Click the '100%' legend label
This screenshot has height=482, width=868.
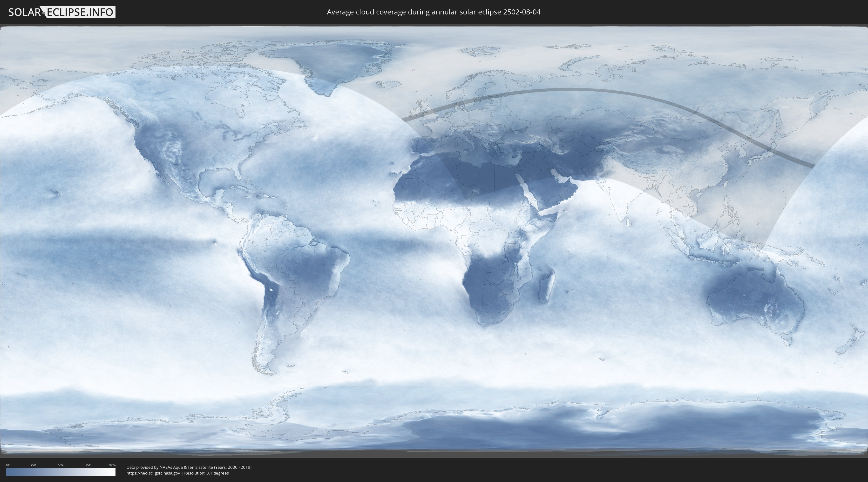coord(112,465)
